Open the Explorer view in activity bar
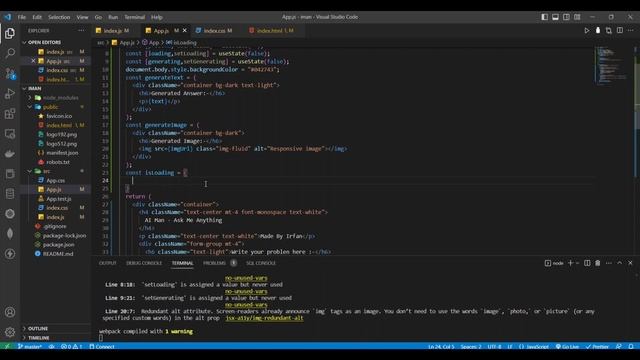This screenshot has height=360, width=640. [x=10, y=33]
